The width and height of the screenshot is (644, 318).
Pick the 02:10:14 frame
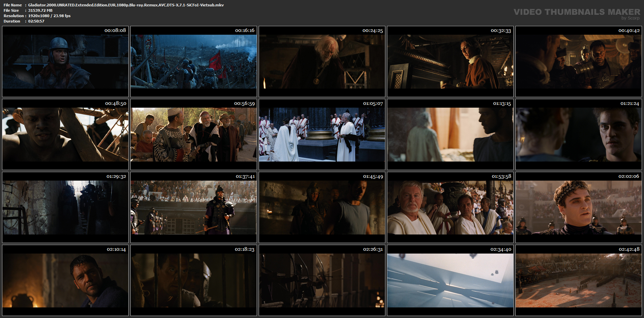coord(65,280)
